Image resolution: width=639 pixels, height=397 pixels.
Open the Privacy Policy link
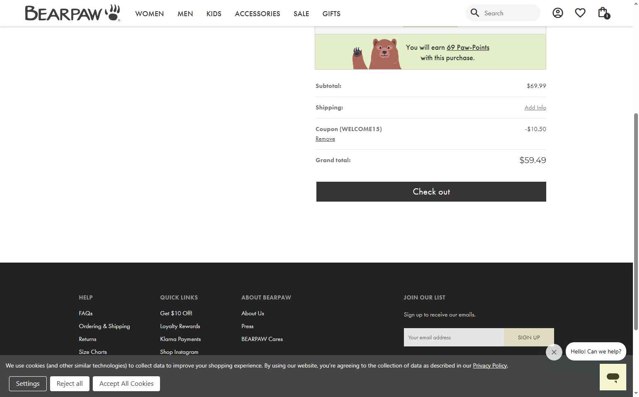tap(490, 366)
